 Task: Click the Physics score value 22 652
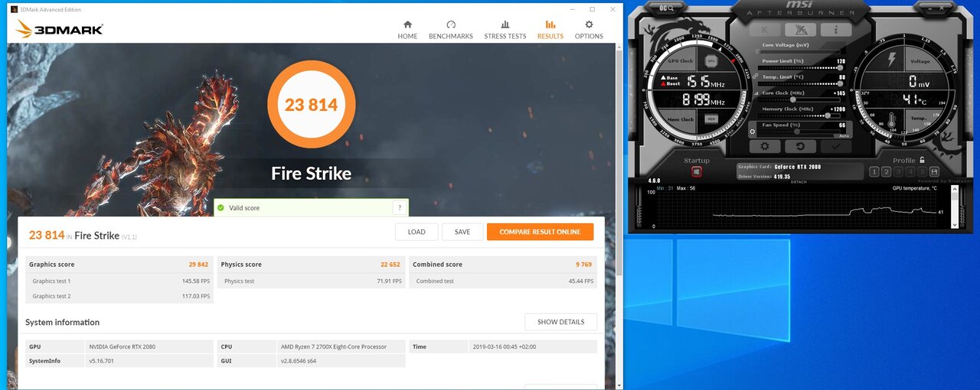coord(390,265)
